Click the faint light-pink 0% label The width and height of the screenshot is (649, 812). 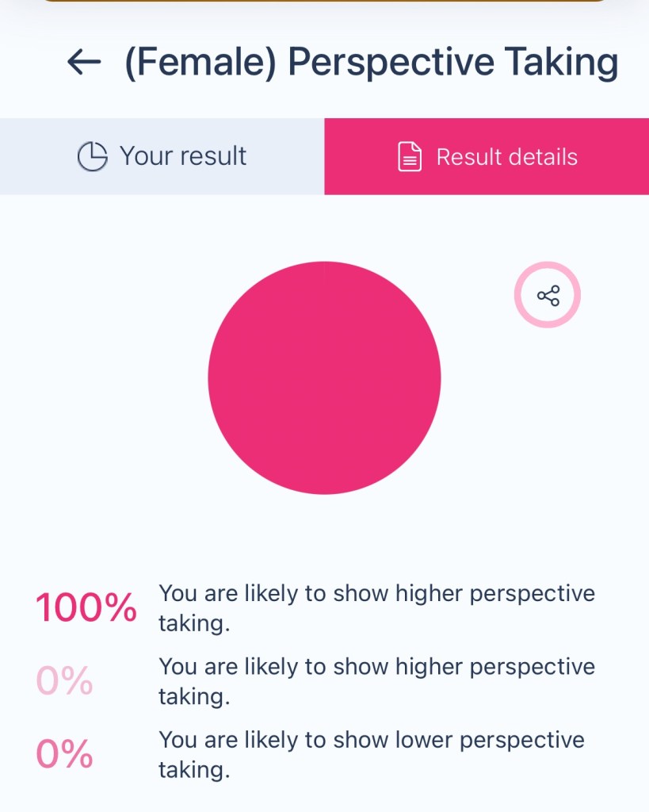tap(65, 681)
